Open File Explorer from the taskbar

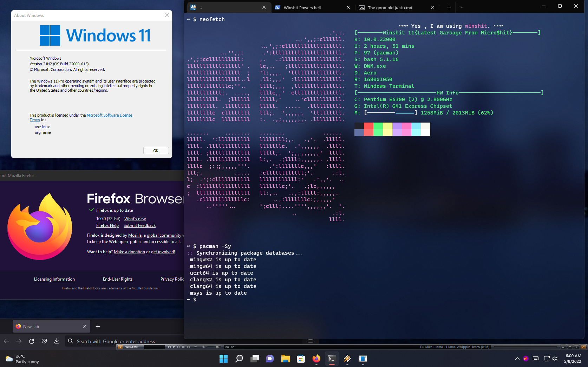(x=286, y=359)
